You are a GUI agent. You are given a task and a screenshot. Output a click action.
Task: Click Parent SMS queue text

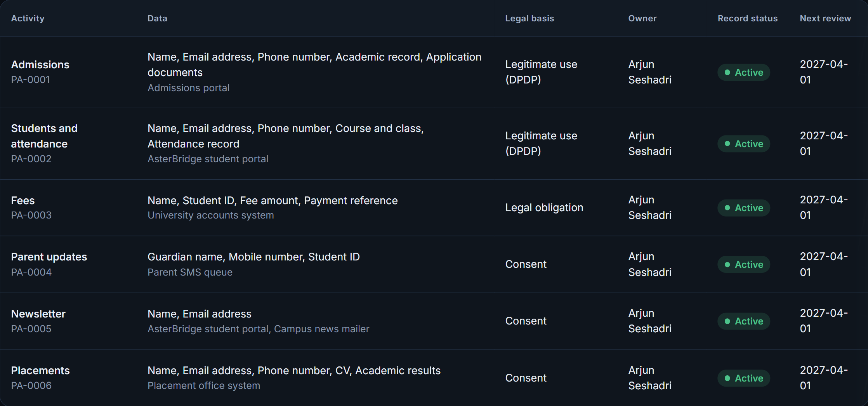click(x=190, y=272)
